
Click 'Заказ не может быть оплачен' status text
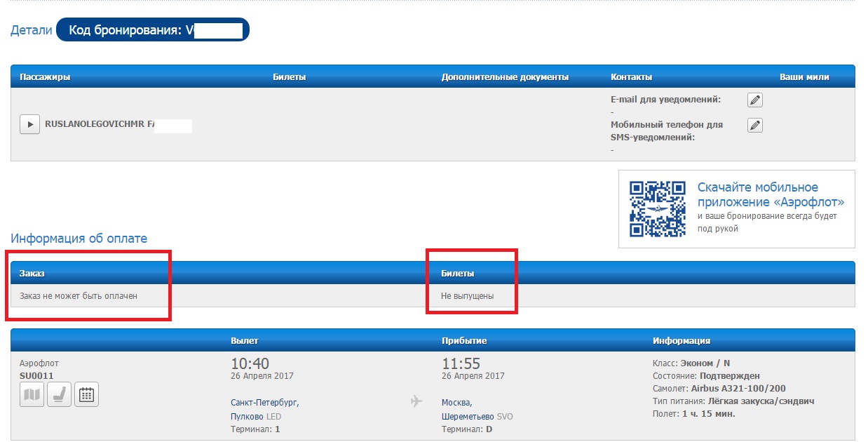(79, 296)
